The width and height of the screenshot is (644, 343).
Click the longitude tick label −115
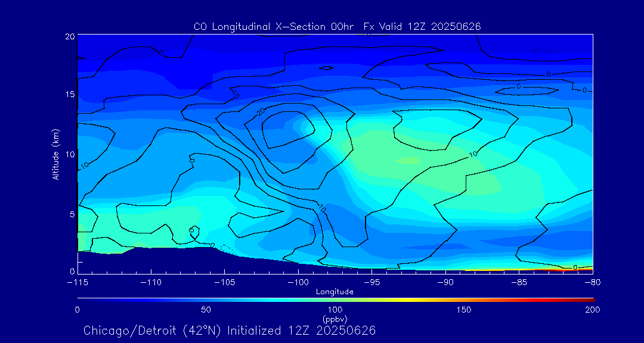pyautogui.click(x=78, y=283)
